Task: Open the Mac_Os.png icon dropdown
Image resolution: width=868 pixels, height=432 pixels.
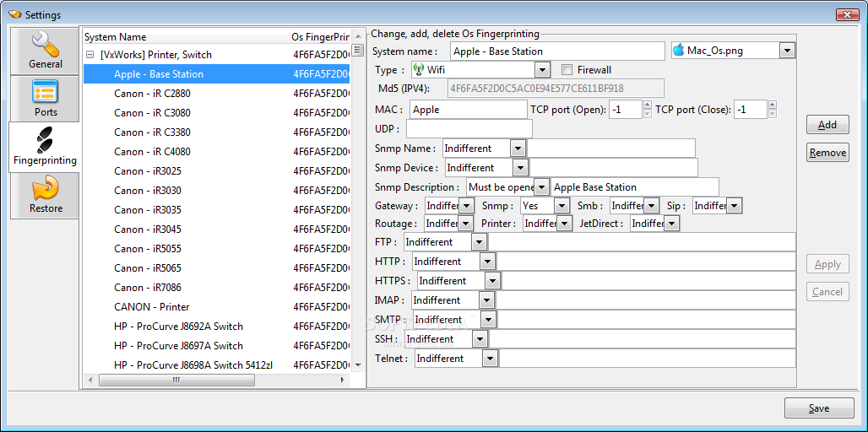Action: pyautogui.click(x=787, y=51)
